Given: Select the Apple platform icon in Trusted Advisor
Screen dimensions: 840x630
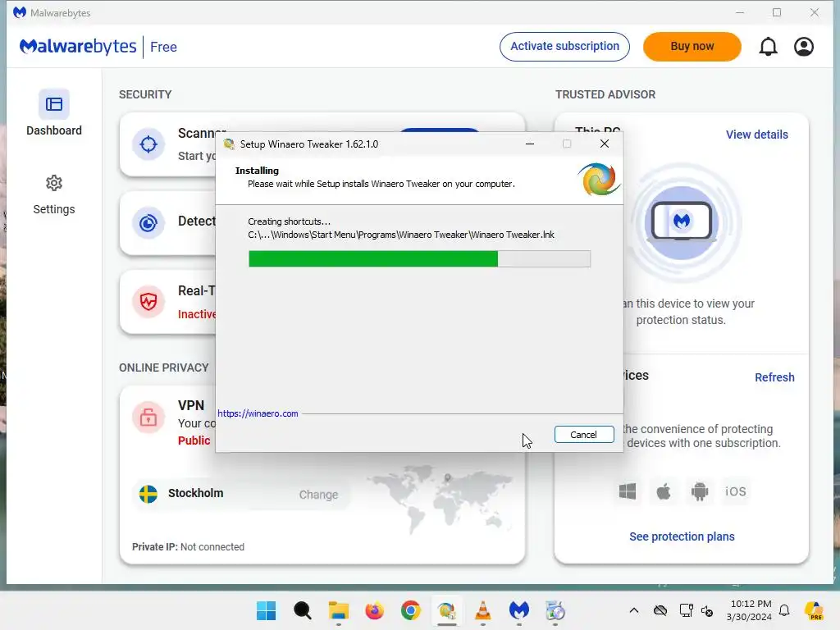Looking at the screenshot, I should 663,491.
